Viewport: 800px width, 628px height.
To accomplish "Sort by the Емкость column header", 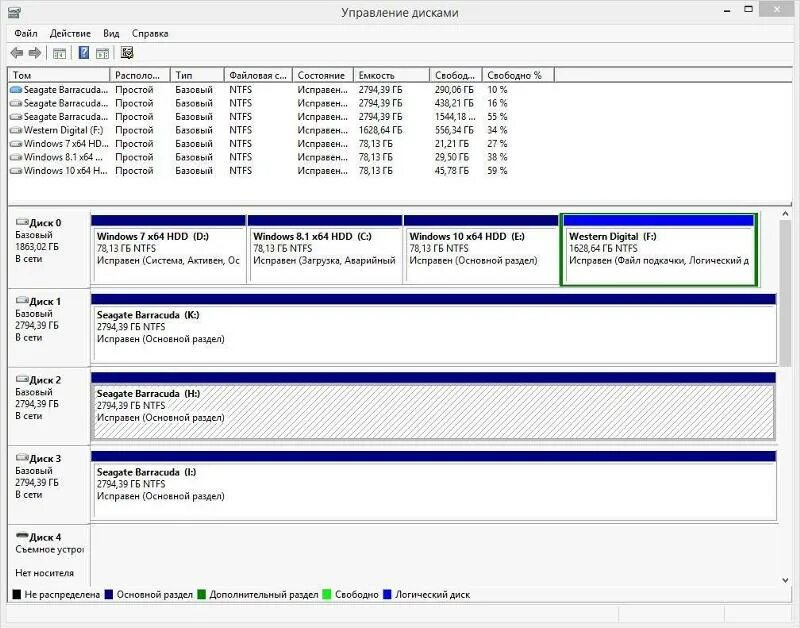I will click(x=391, y=75).
